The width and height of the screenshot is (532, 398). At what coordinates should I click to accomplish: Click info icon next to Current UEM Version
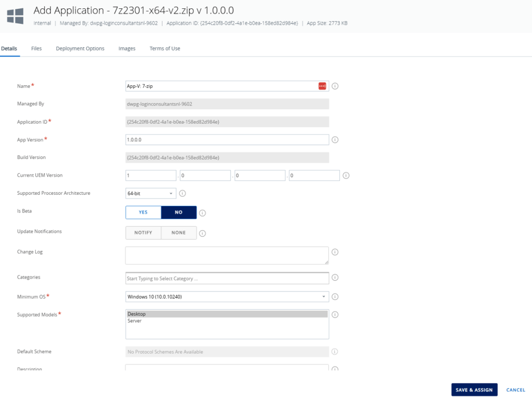[346, 176]
